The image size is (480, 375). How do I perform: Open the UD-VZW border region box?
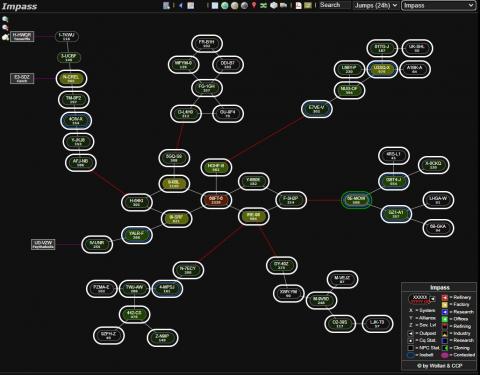point(43,244)
